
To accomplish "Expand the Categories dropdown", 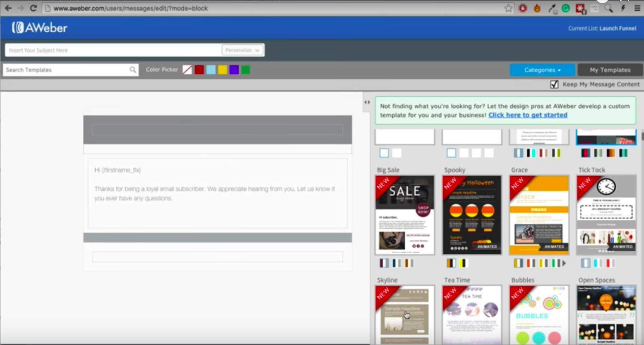I will 542,70.
